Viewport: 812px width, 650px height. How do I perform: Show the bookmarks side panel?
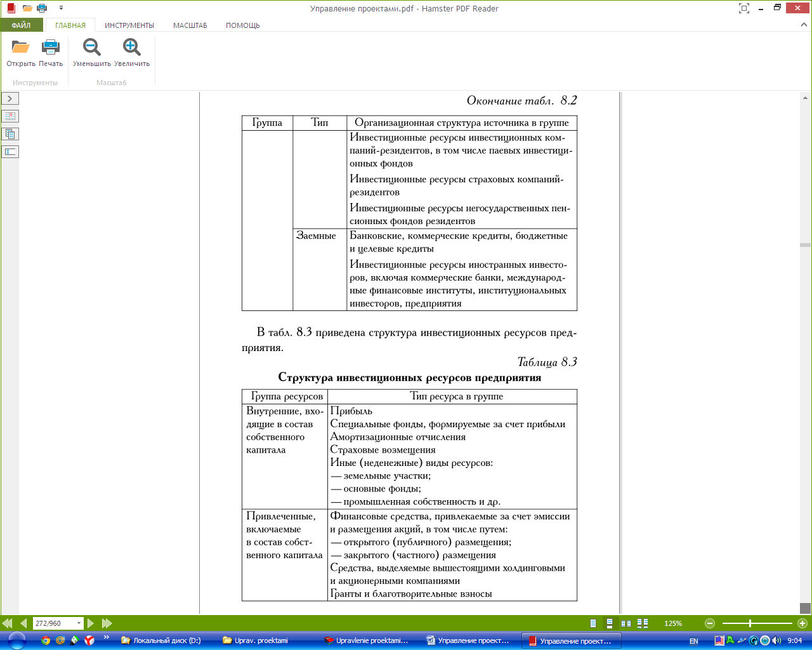coord(10,116)
